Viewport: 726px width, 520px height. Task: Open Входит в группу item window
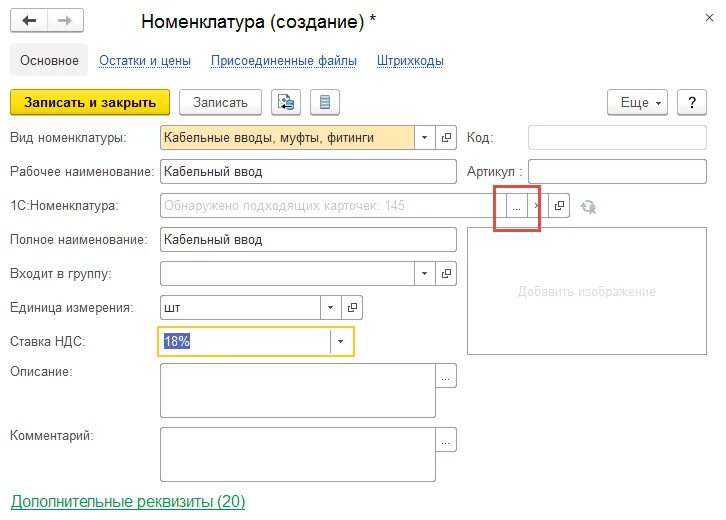(446, 274)
